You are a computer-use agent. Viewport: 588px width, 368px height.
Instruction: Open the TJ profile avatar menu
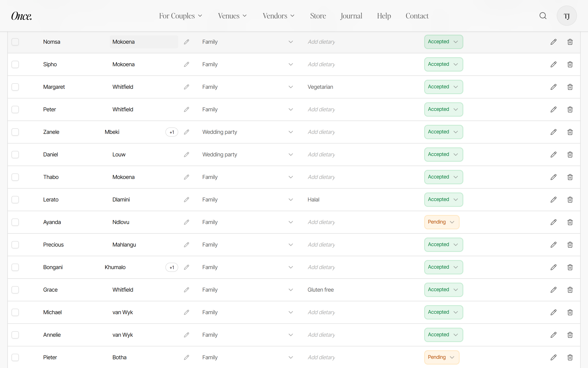(567, 16)
